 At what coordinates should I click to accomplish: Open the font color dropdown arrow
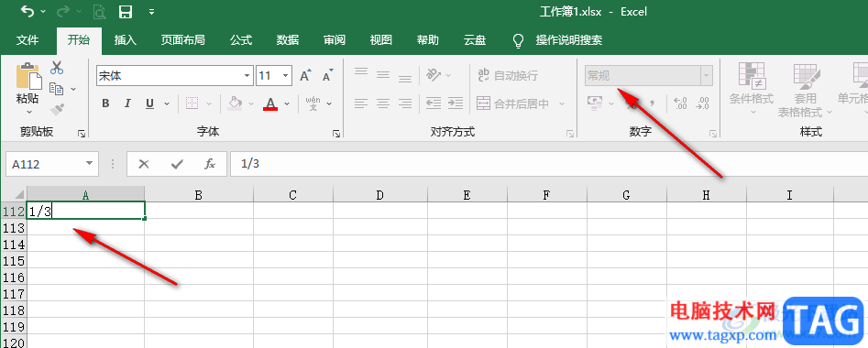(x=287, y=103)
